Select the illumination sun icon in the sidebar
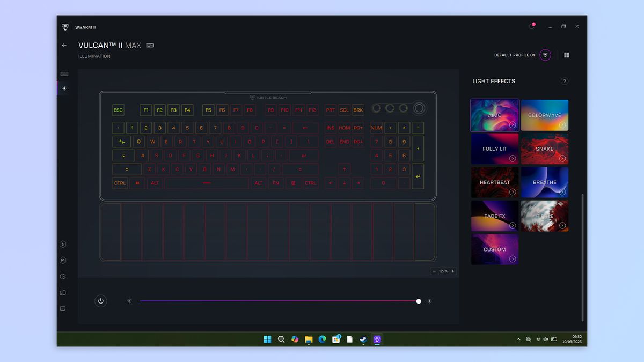Viewport: 644px width, 362px height. (64, 88)
